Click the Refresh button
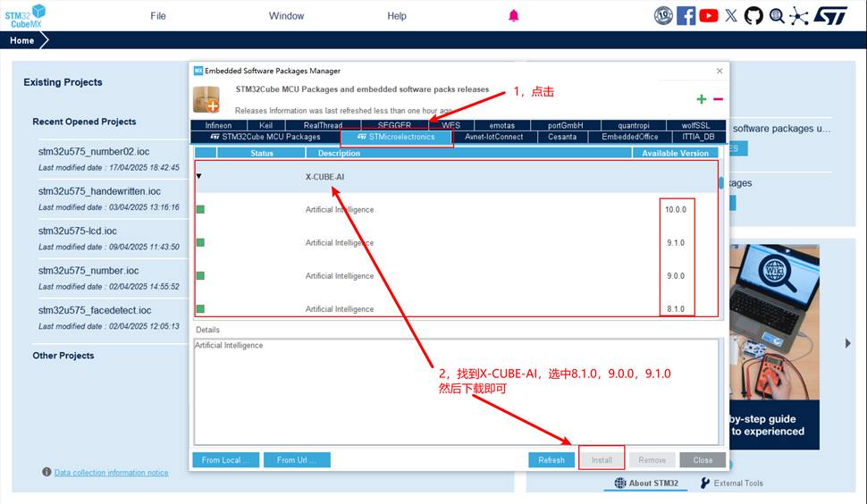 [551, 460]
